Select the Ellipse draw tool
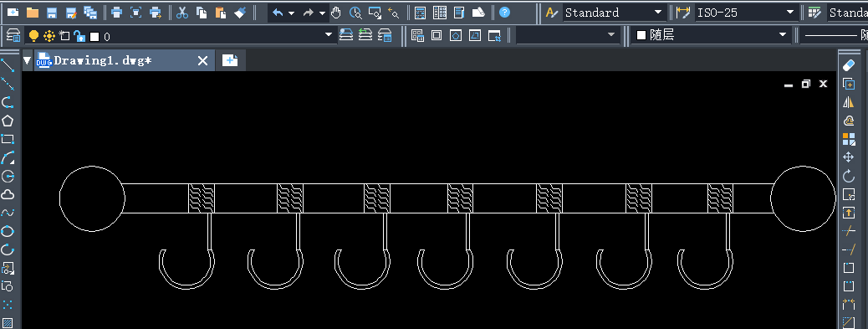 pos(8,232)
